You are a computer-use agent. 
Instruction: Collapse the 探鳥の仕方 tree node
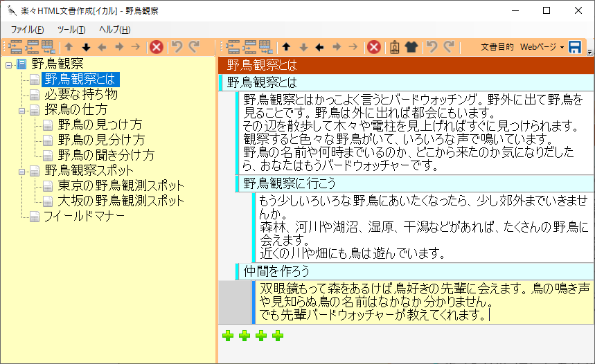pyautogui.click(x=22, y=110)
